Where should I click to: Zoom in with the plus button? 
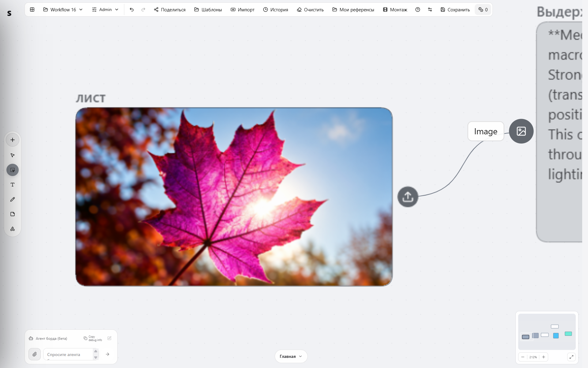tap(544, 357)
